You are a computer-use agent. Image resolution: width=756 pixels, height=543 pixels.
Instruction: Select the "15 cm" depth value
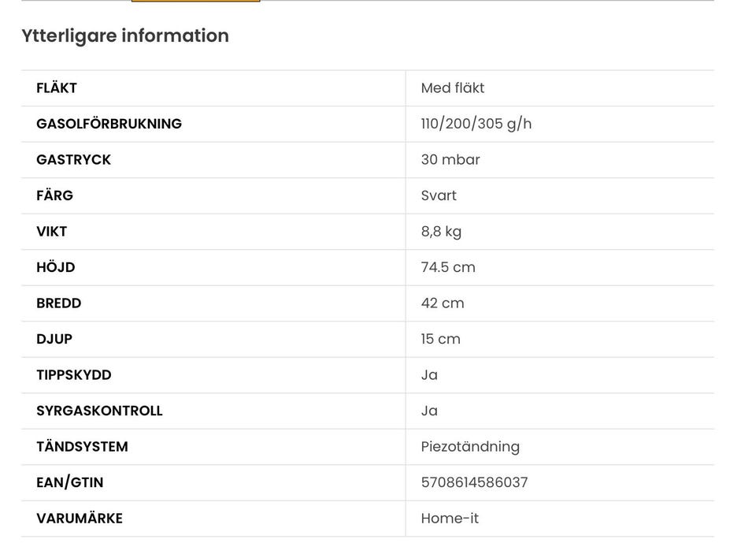coord(440,339)
